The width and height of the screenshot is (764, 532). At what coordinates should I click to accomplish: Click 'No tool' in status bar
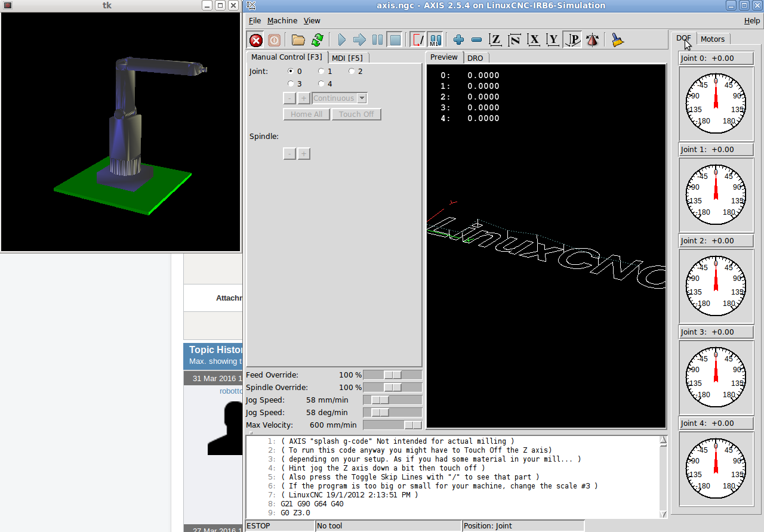coord(389,526)
